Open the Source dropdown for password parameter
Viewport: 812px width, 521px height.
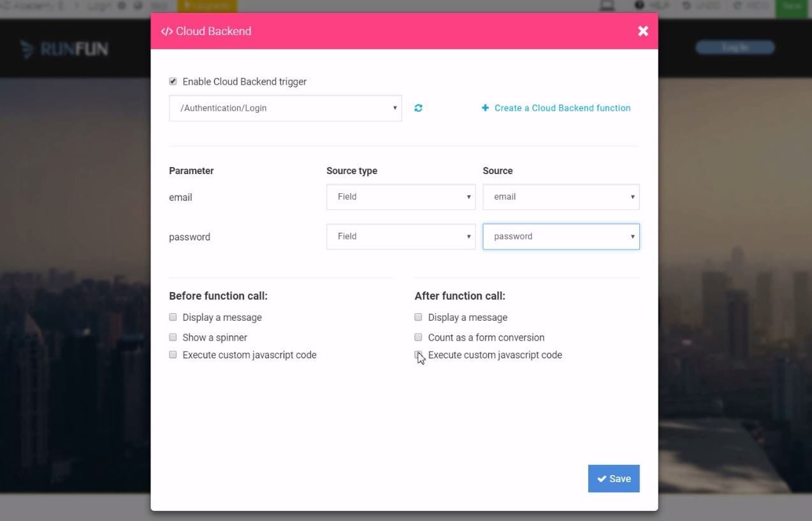coord(561,237)
